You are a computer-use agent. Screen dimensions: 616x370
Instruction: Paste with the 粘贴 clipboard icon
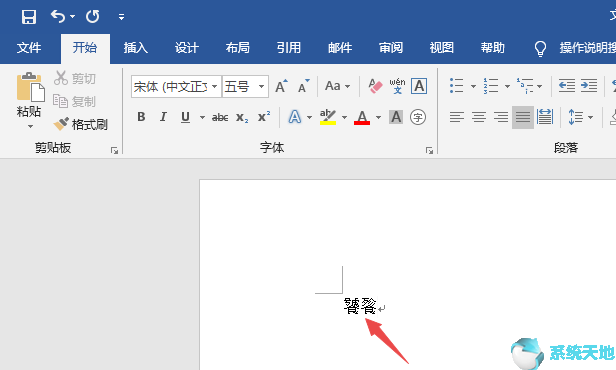30,87
